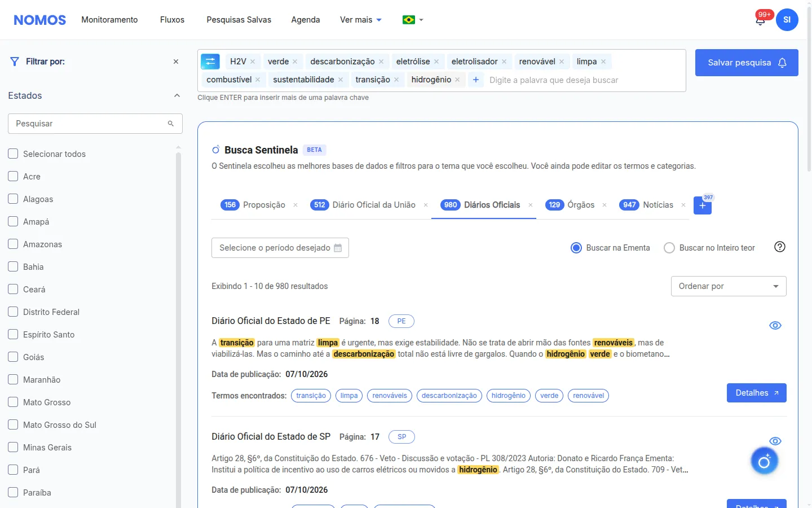This screenshot has height=508, width=812.
Task: Collapse the Estados filter section
Action: tap(177, 95)
